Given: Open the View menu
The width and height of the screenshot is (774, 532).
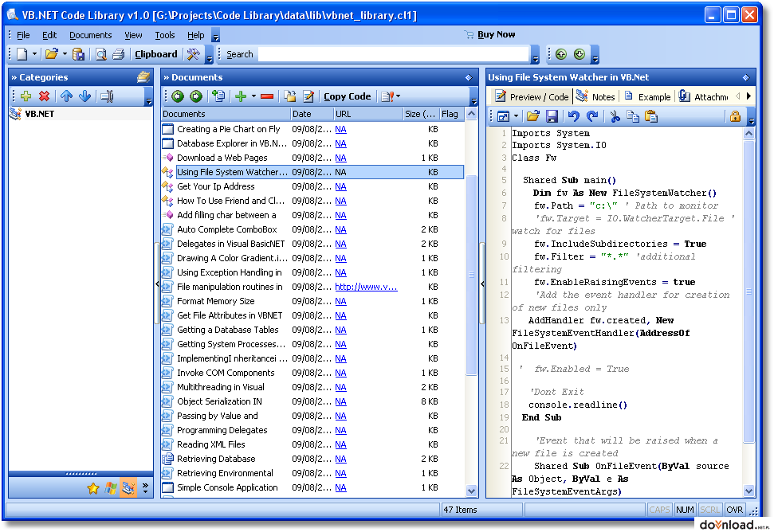Looking at the screenshot, I should (x=133, y=35).
